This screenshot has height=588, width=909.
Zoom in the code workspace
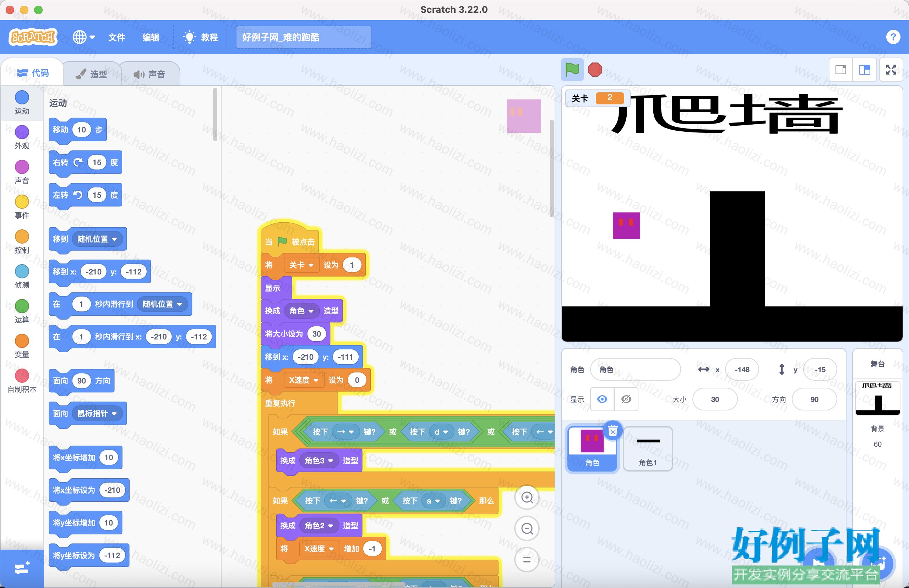click(x=527, y=497)
